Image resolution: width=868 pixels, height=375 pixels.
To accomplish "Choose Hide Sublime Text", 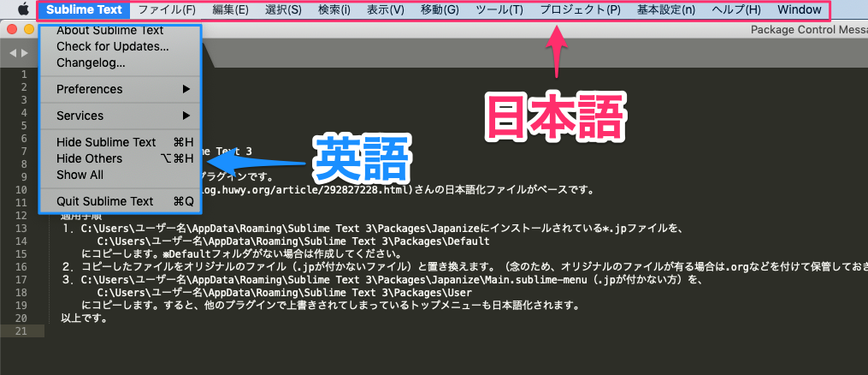I will tap(120, 142).
